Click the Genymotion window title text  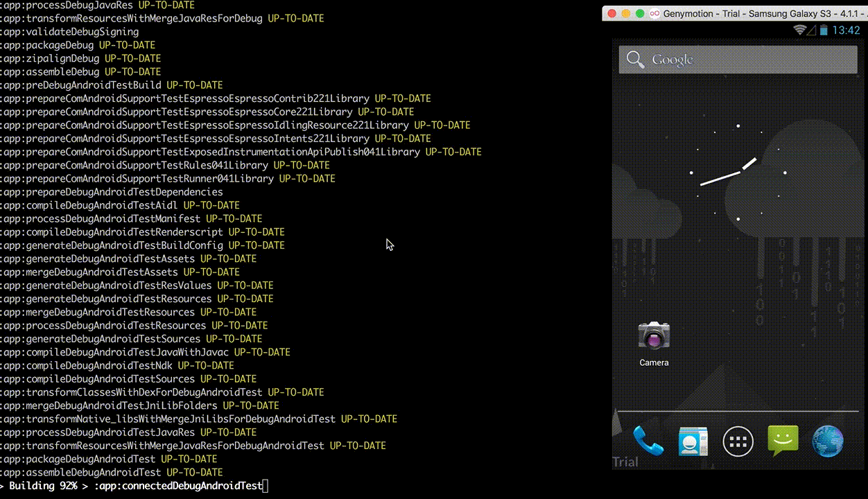point(761,13)
